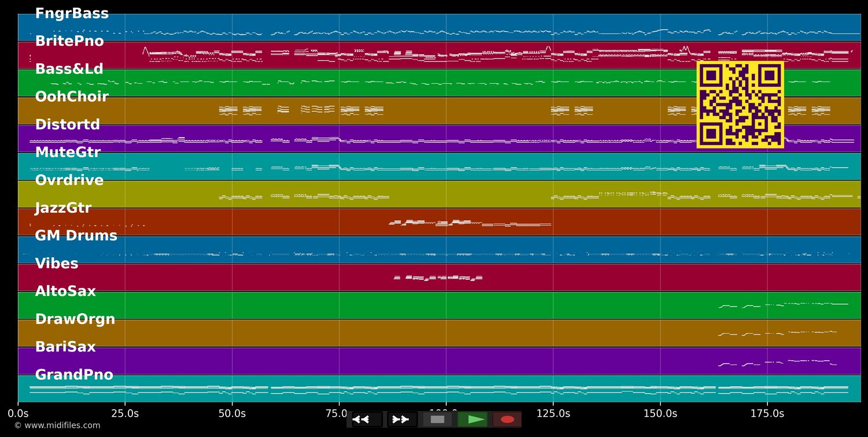Select the Vibes track label
Image resolution: width=868 pixels, height=437 pixels.
[57, 263]
